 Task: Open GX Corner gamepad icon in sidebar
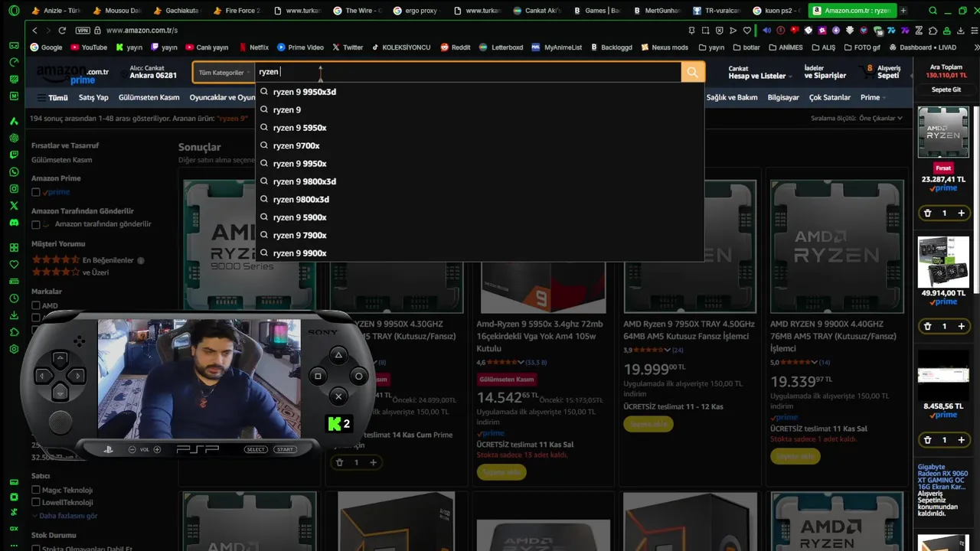coord(14,45)
